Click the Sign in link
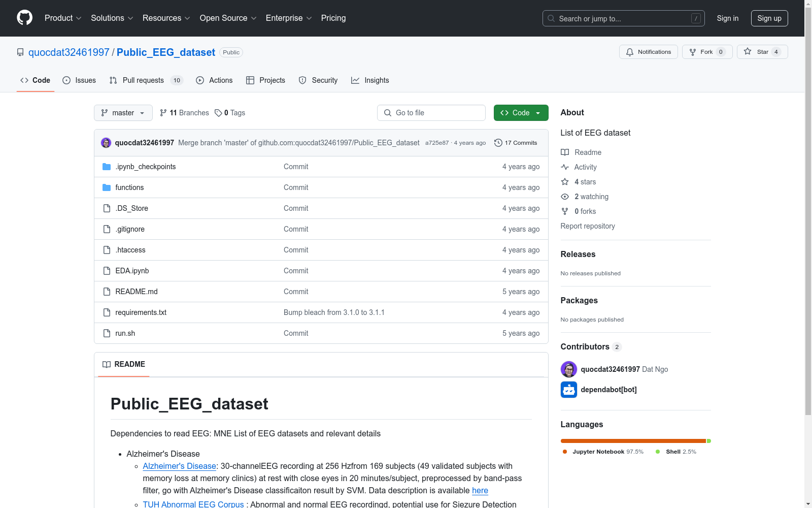This screenshot has width=812, height=508. pos(728,18)
